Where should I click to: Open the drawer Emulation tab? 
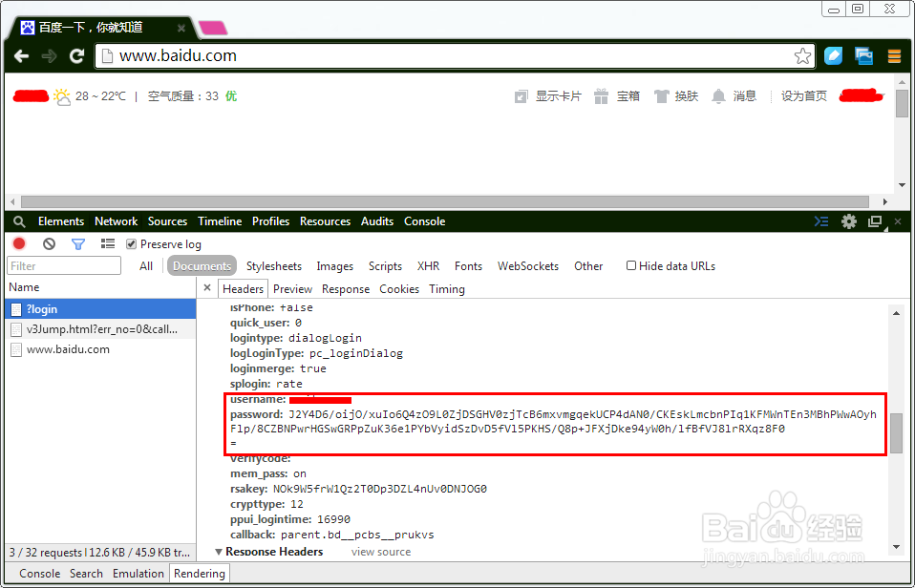click(x=138, y=574)
